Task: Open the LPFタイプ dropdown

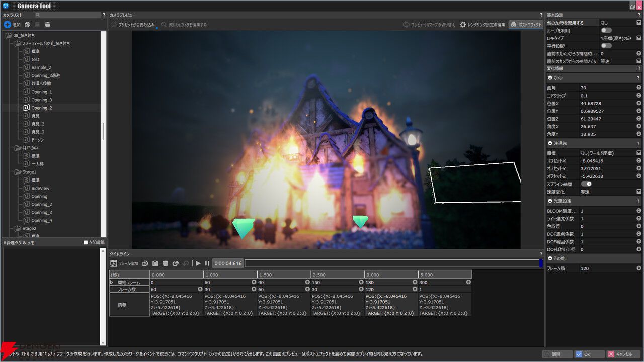Action: point(638,38)
